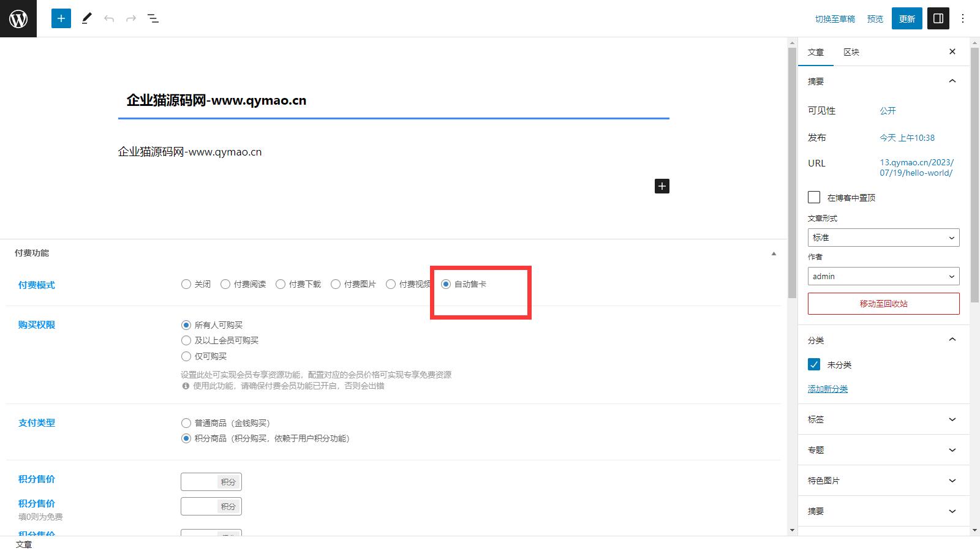Uncheck the 未分类 category checkbox

tap(814, 364)
